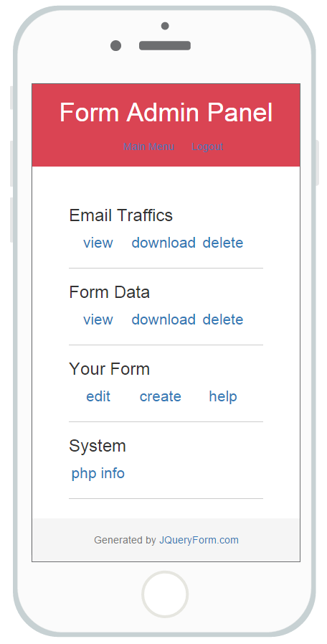Tap the phone home button
Image resolution: width=327 pixels, height=644 pixels.
coord(165,594)
